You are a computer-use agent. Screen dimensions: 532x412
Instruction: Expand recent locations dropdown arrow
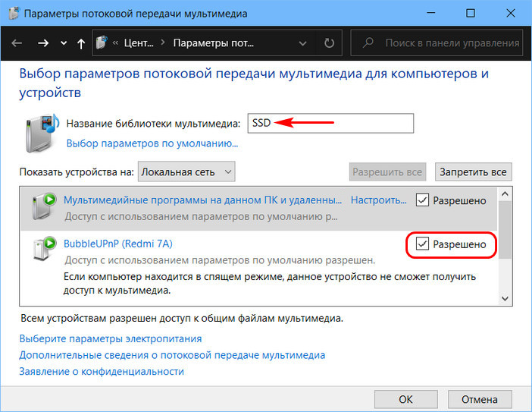pyautogui.click(x=62, y=44)
